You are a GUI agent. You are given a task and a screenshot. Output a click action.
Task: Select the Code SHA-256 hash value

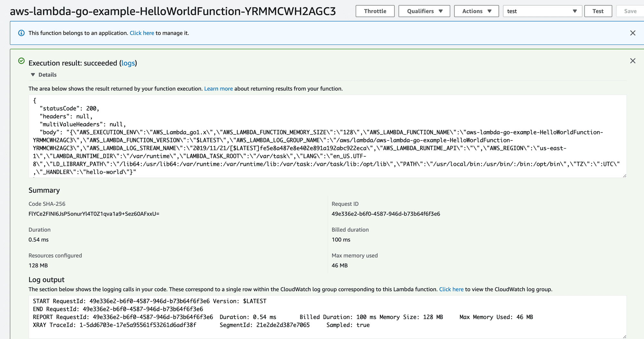[x=94, y=214]
